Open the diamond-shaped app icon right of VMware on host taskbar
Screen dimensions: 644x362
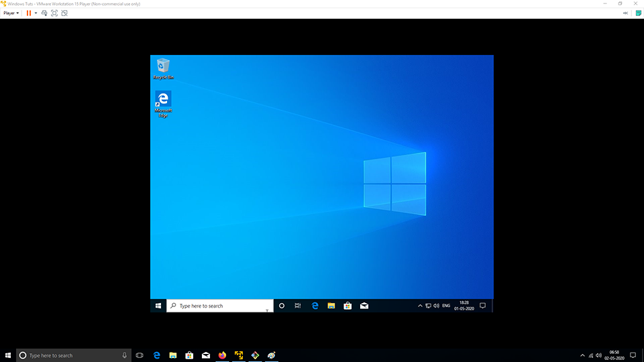click(x=255, y=355)
